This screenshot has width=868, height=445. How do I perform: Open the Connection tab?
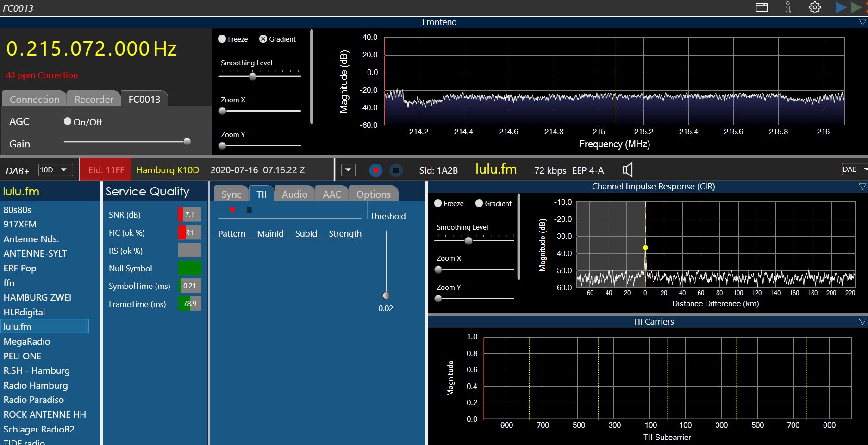(x=35, y=99)
